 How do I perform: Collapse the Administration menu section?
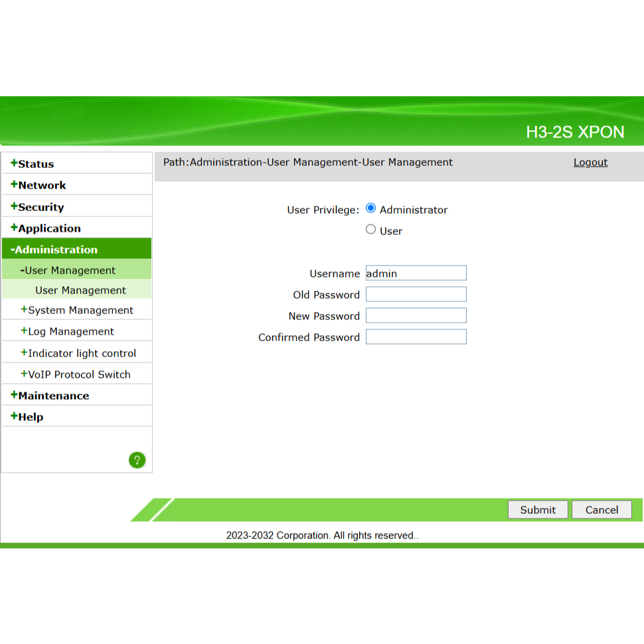pyautogui.click(x=54, y=250)
